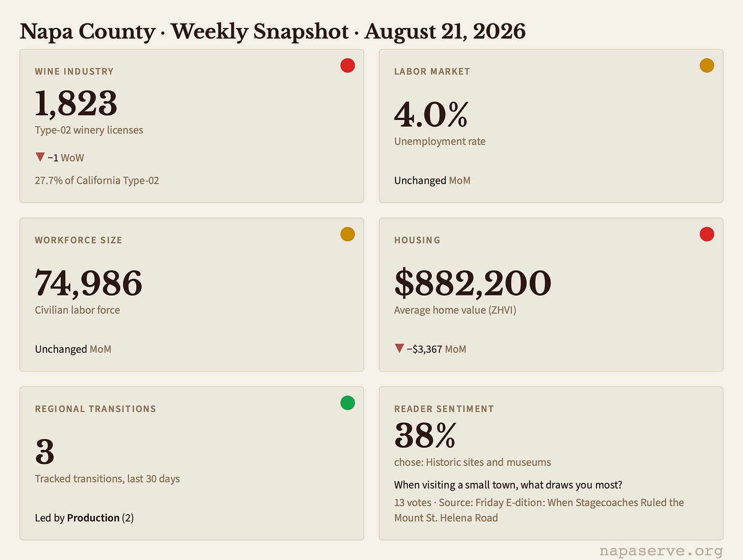Click the 4.0% unemployment rate value
Image resolution: width=743 pixels, height=560 pixels.
point(431,115)
